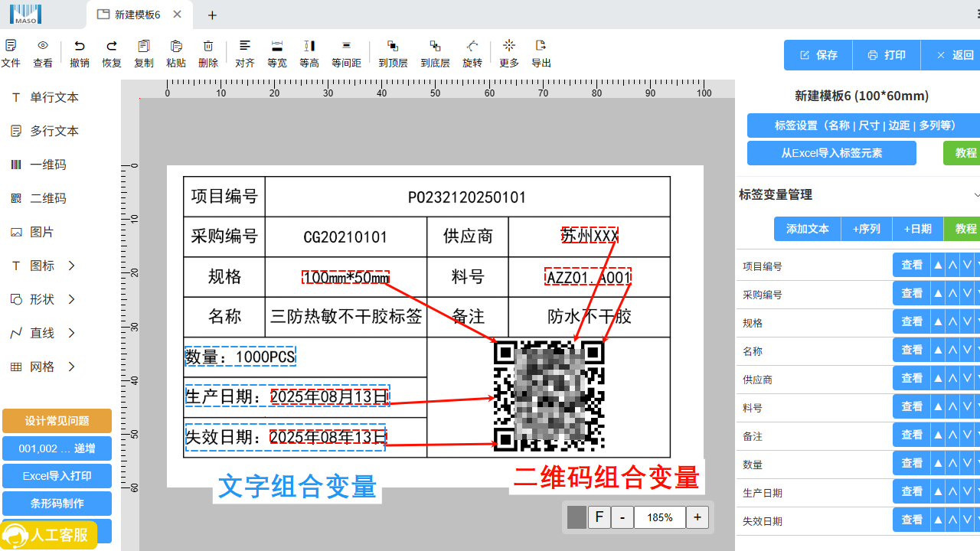980x551 pixels.
Task: View the 备注 variable
Action: (x=912, y=435)
